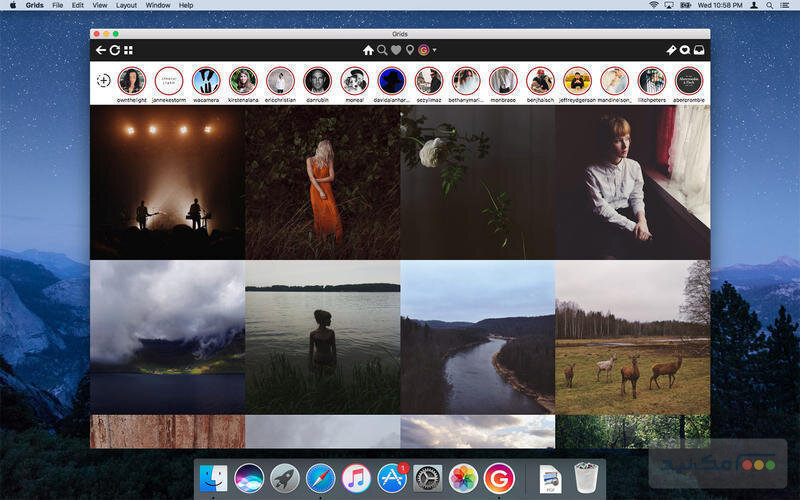Open the Grids menu in menu bar
This screenshot has width=800, height=500.
[34, 5]
